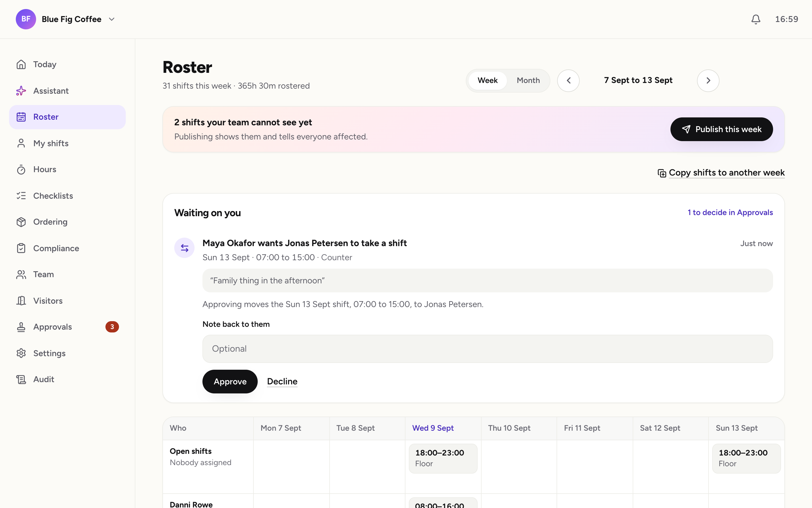This screenshot has height=508, width=812.
Task: Open the notifications bell
Action: [756, 19]
